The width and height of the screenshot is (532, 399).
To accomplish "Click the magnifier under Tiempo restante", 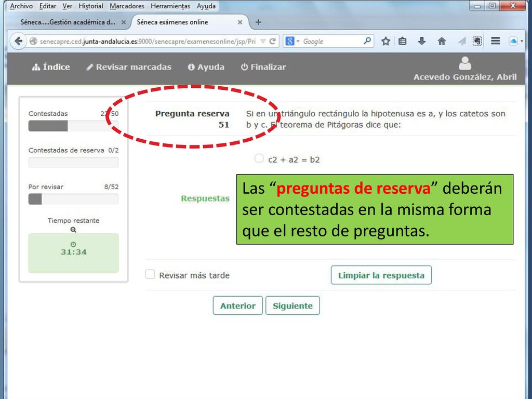I will (73, 230).
